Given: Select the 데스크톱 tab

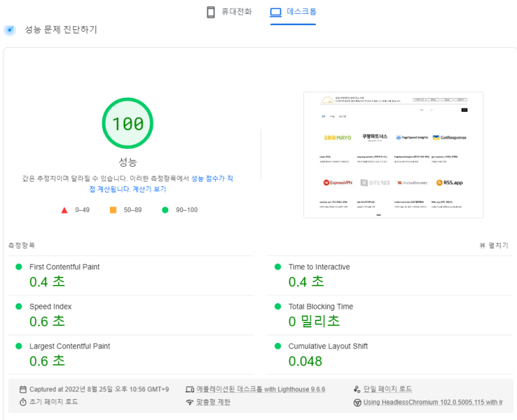Looking at the screenshot, I should point(293,12).
